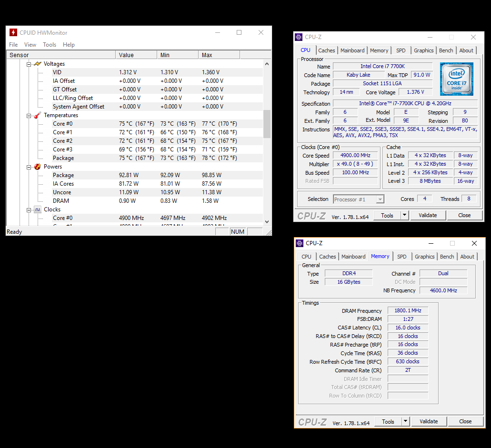Viewport: 491px width, 448px height.
Task: Select SPD tab in bottom CPU-Z window
Action: pos(402,257)
